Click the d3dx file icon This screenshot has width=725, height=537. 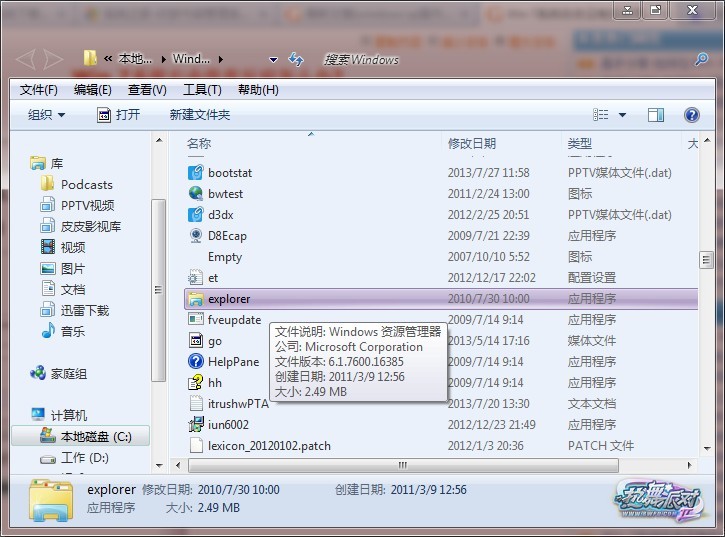196,215
